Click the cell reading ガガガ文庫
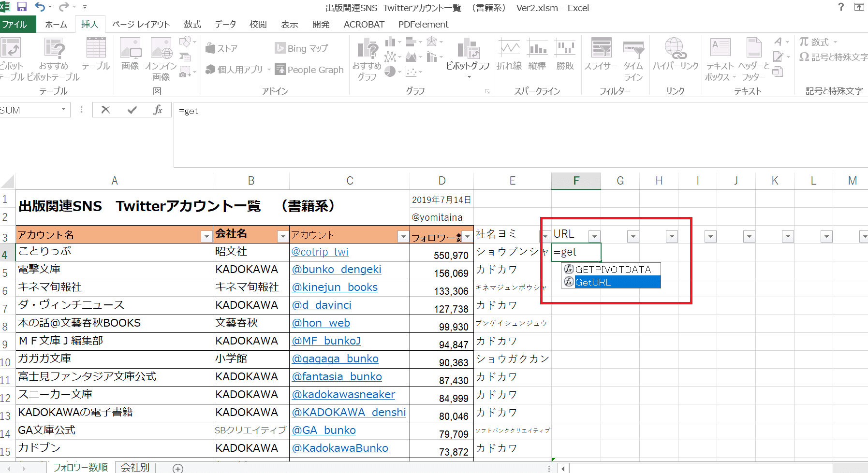The width and height of the screenshot is (868, 473). [x=114, y=359]
